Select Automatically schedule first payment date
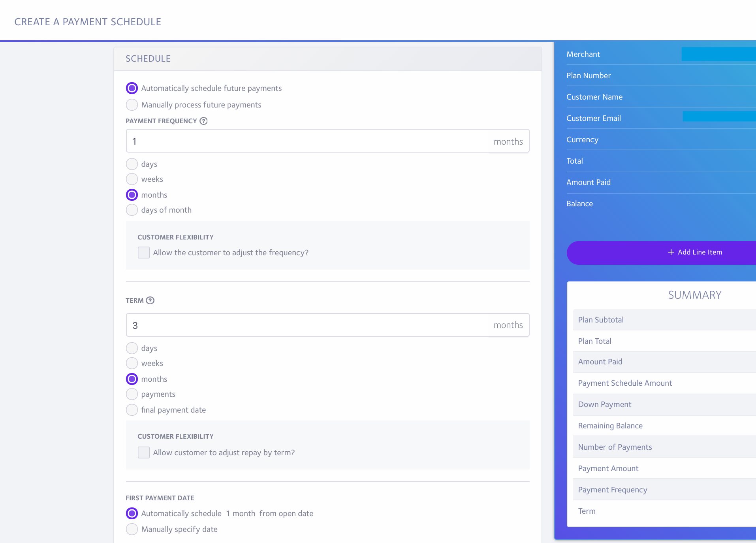The width and height of the screenshot is (756, 543). [132, 513]
